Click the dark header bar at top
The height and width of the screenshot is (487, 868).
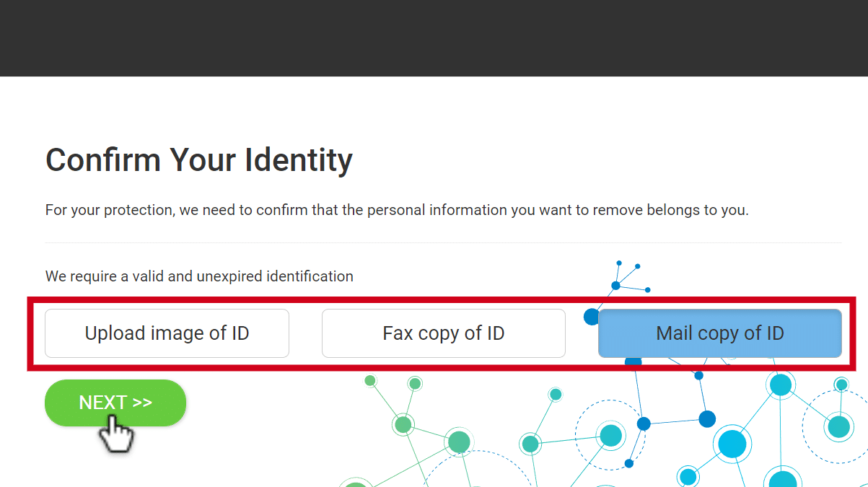pos(434,38)
